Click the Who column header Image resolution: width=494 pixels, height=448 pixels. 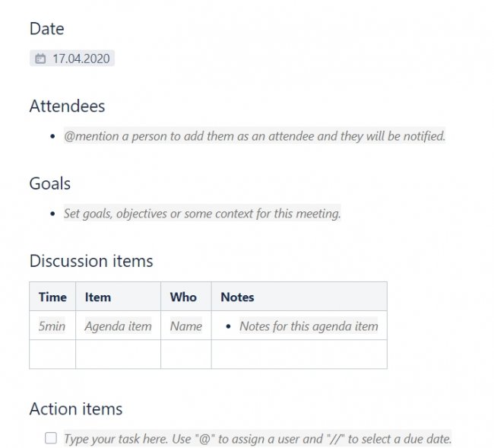183,297
